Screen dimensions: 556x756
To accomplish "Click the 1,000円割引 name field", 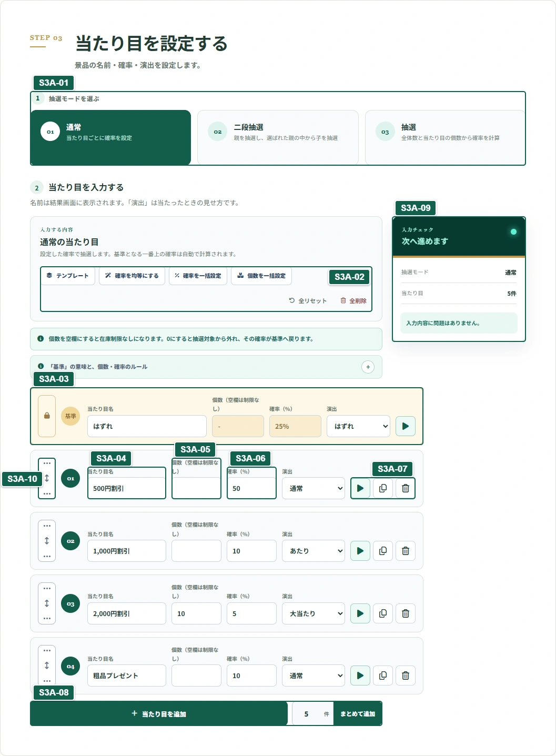I will (127, 551).
